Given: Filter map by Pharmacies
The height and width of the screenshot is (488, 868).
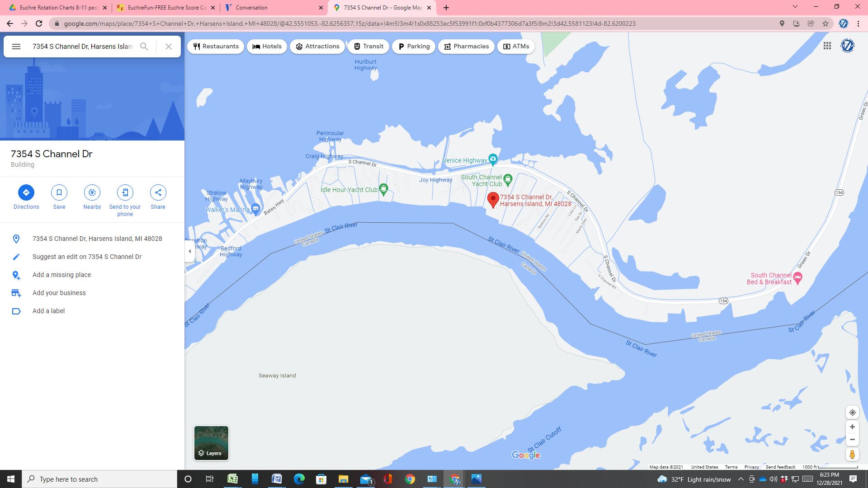Looking at the screenshot, I should (x=466, y=47).
